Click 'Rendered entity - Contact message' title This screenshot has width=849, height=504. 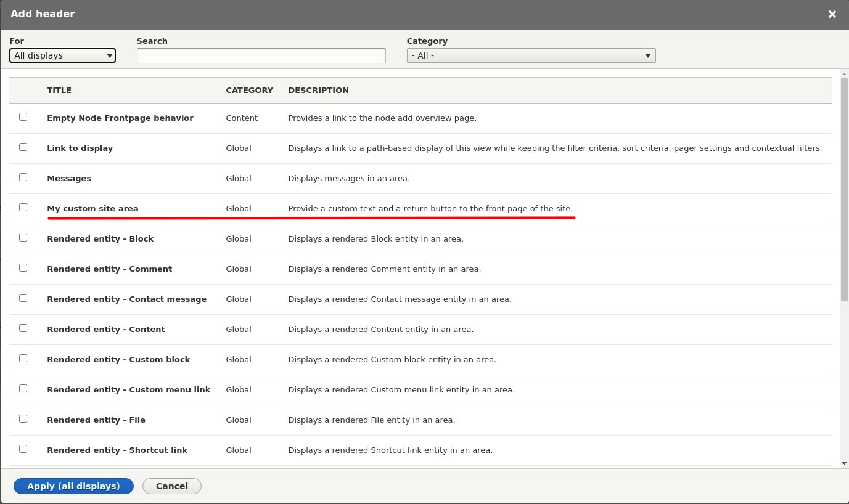(x=127, y=299)
